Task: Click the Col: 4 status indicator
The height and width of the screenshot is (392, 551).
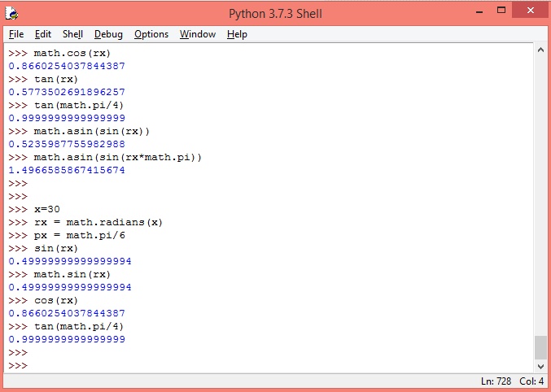Action: coord(531,381)
